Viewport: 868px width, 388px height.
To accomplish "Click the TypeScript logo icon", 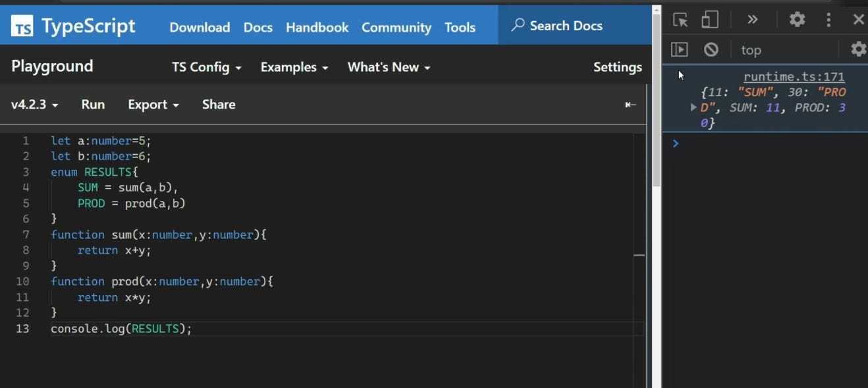I will 22,26.
